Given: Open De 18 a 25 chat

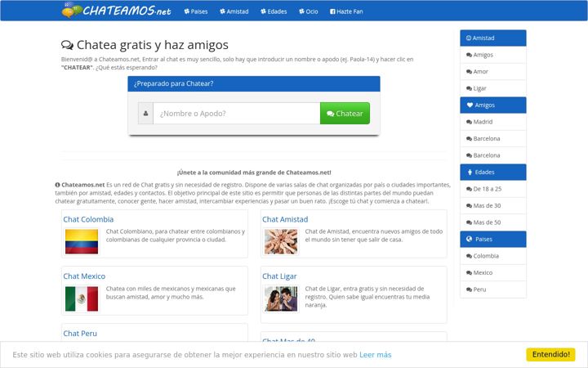Looking at the screenshot, I should pos(493,189).
